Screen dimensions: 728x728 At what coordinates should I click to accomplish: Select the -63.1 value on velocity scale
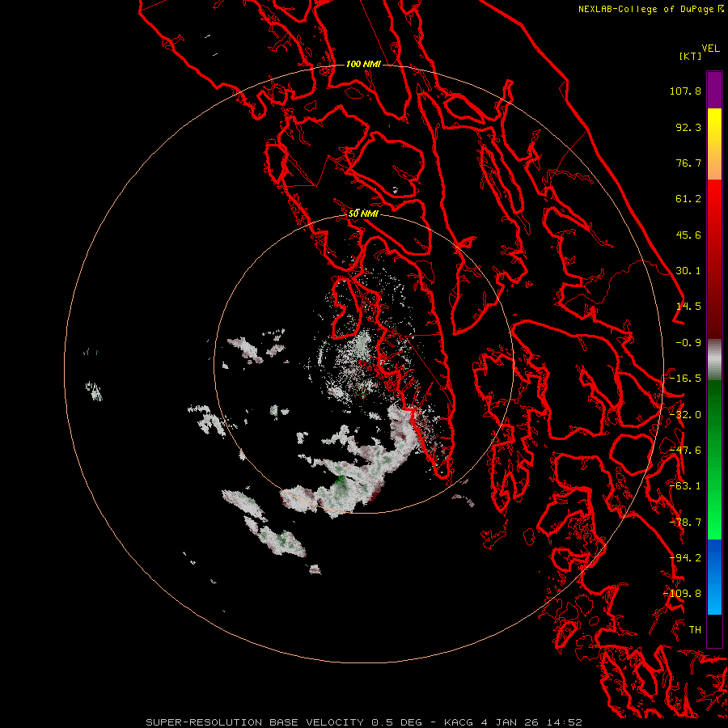point(685,486)
